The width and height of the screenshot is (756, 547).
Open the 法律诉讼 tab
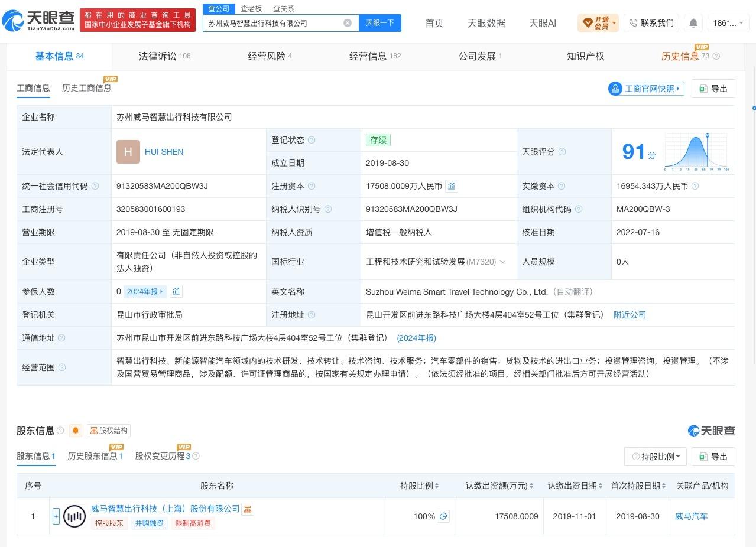(164, 56)
